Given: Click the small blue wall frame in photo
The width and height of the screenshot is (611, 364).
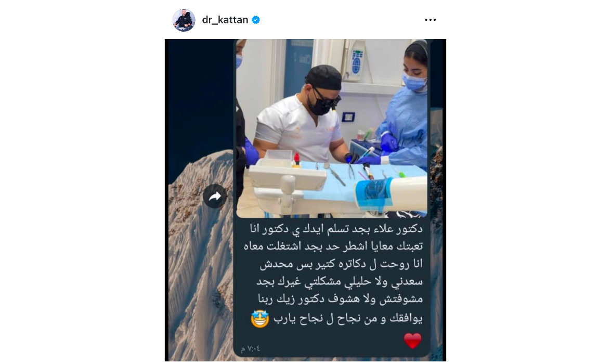Looking at the screenshot, I should [348, 116].
